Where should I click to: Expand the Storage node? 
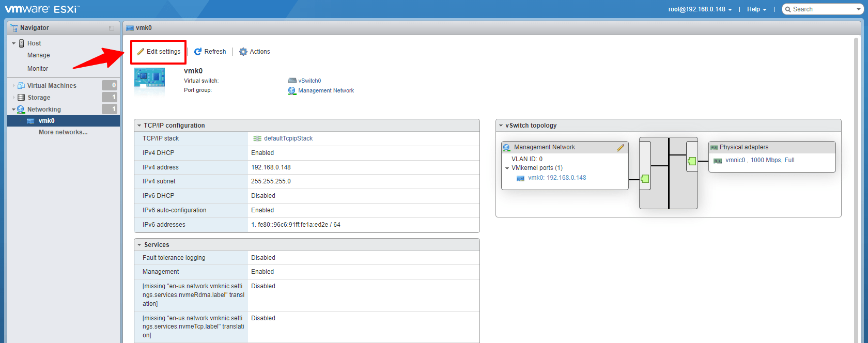pyautogui.click(x=14, y=98)
